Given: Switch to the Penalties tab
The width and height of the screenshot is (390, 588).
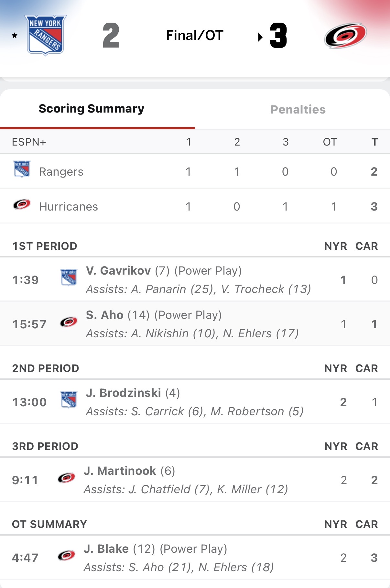Looking at the screenshot, I should [x=298, y=110].
